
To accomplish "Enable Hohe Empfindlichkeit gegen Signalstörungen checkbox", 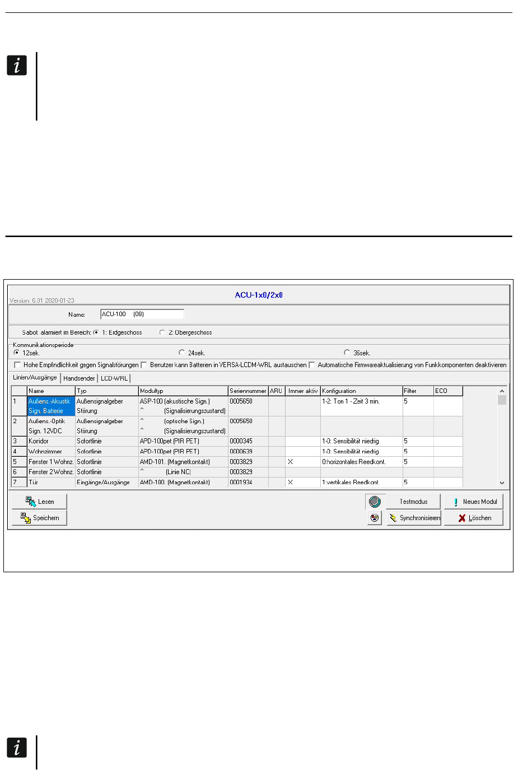I will click(17, 365).
